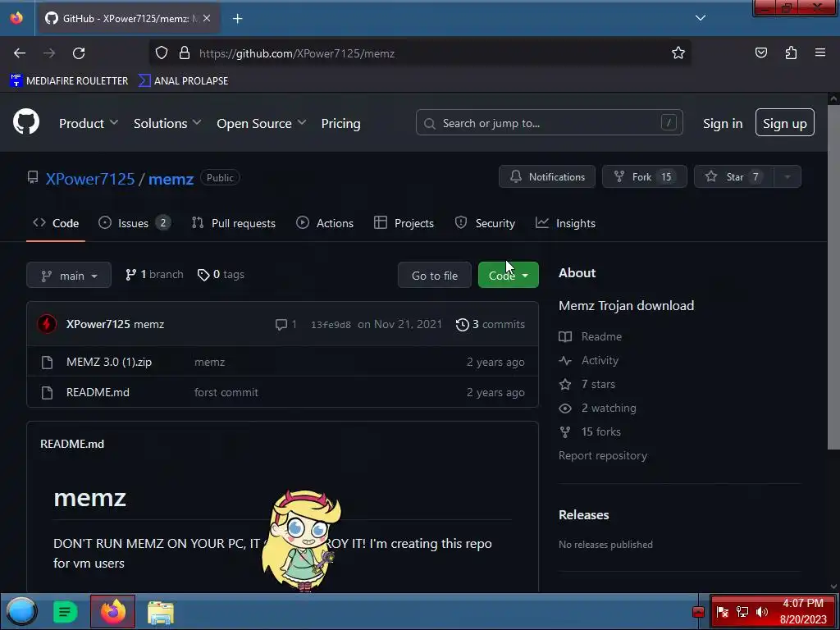This screenshot has width=840, height=630.
Task: Open the XPower7125 user profile link
Action: 90,178
